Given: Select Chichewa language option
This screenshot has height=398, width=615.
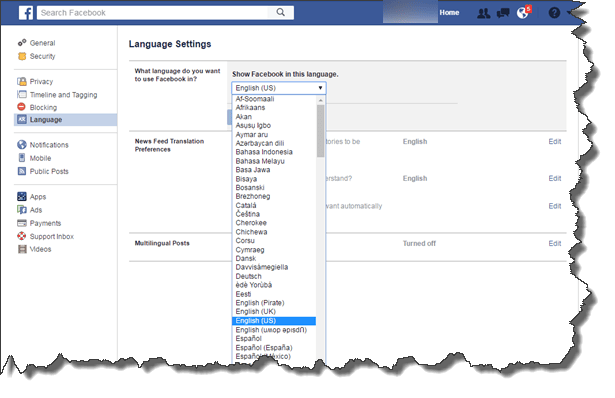Looking at the screenshot, I should pos(274,232).
